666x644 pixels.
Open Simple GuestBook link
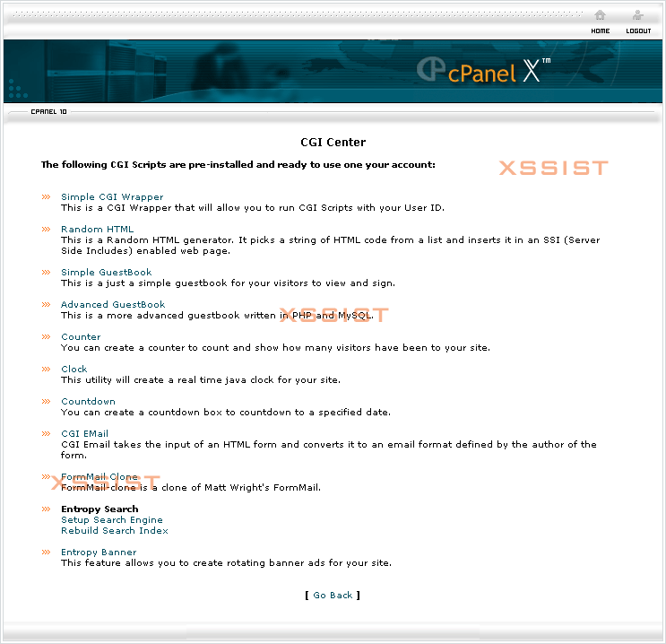pos(106,272)
